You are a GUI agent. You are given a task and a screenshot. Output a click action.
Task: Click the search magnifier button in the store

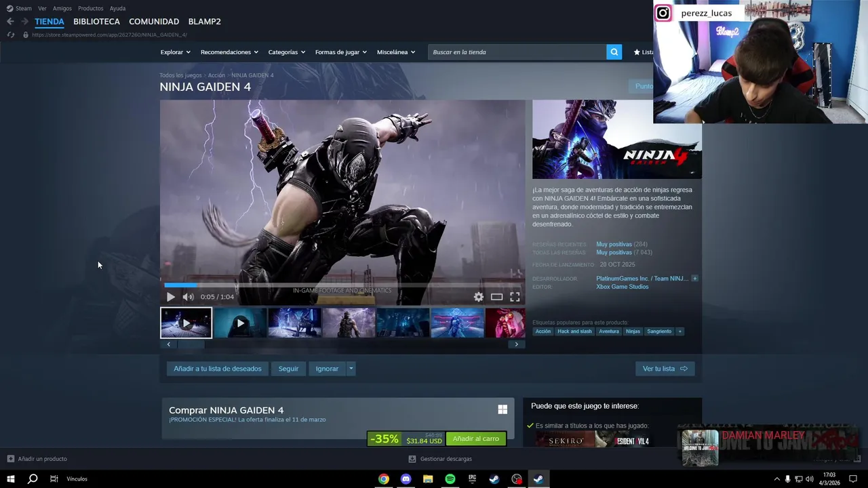coord(614,52)
